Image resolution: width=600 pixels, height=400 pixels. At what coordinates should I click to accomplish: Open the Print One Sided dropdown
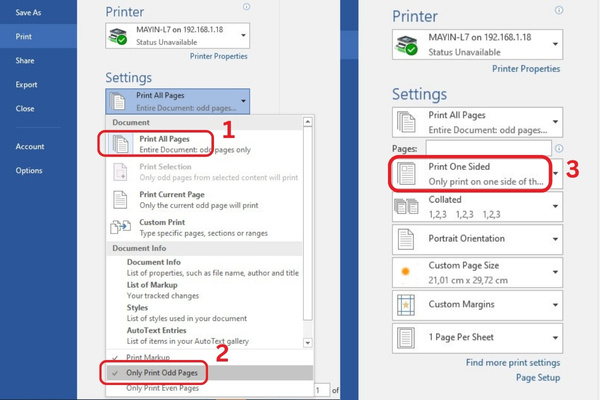[x=553, y=173]
